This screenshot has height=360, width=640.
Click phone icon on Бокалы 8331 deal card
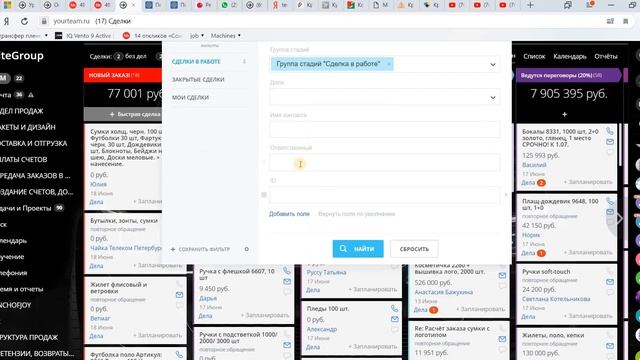click(609, 131)
